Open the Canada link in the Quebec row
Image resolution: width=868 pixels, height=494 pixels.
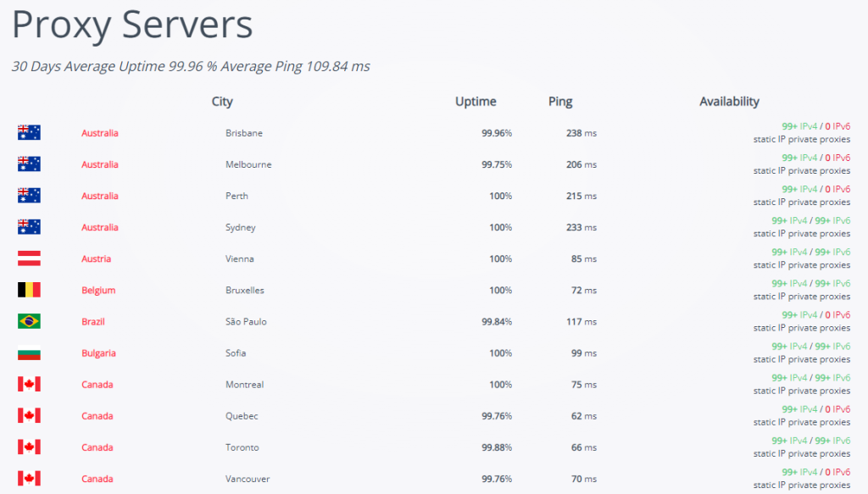coord(97,416)
